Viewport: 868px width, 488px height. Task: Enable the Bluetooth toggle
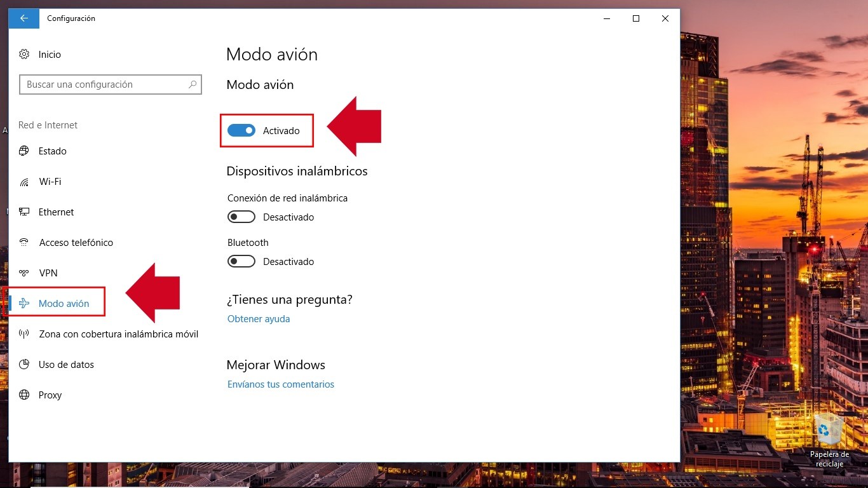241,262
